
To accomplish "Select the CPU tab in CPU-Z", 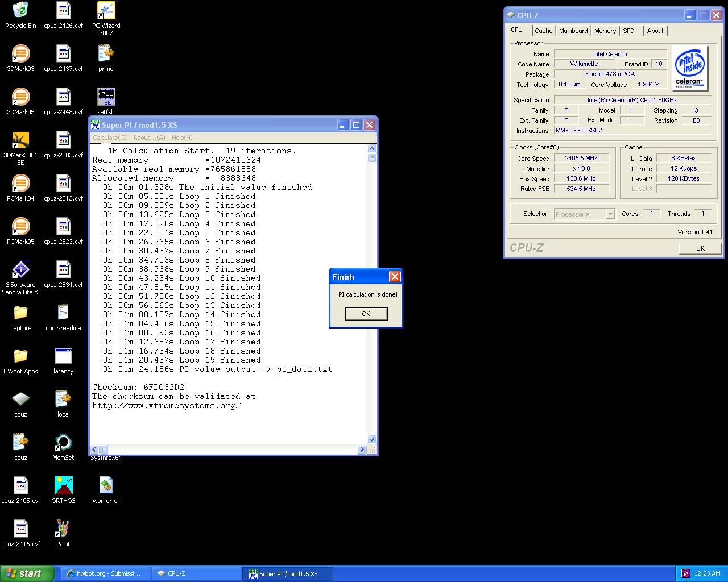I will click(517, 30).
